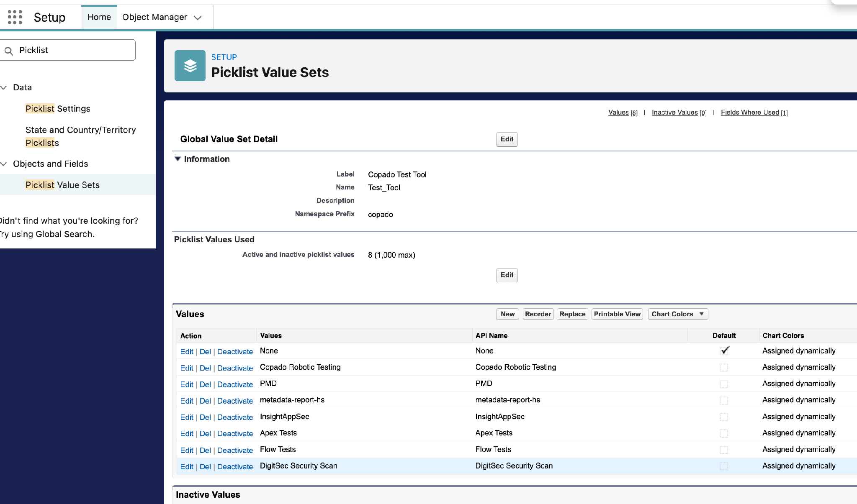Open the Chart Colors dropdown
The height and width of the screenshot is (504, 857).
coord(678,314)
